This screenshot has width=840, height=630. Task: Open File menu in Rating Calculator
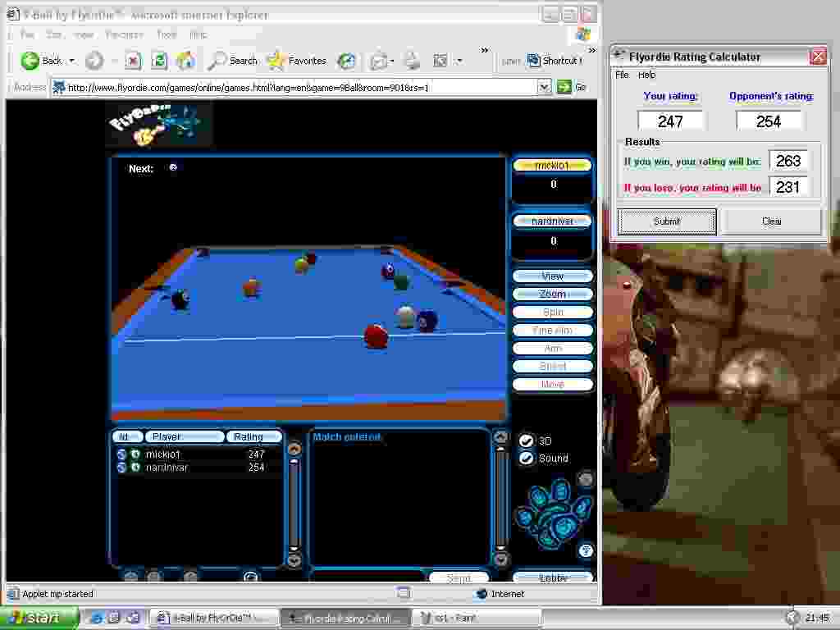pos(622,75)
